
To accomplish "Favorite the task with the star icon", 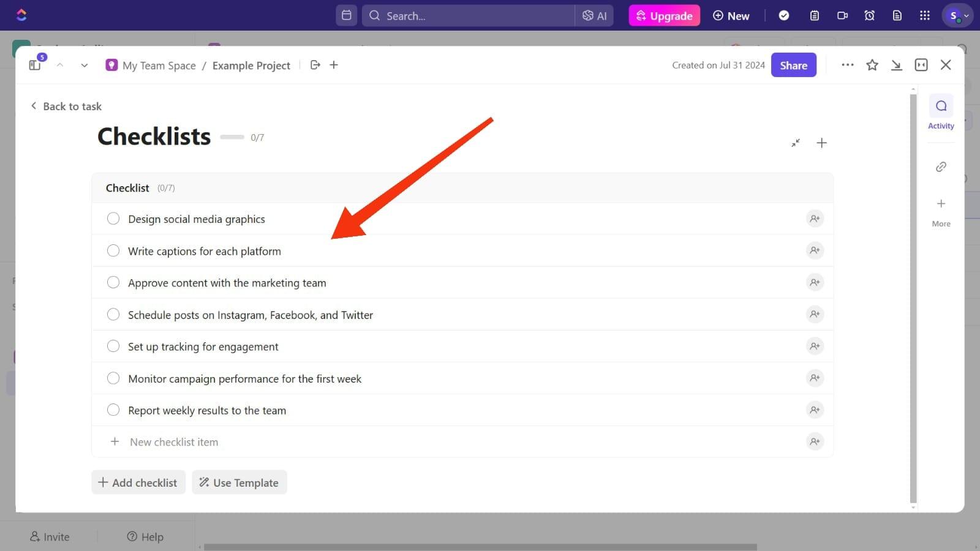I will click(872, 65).
